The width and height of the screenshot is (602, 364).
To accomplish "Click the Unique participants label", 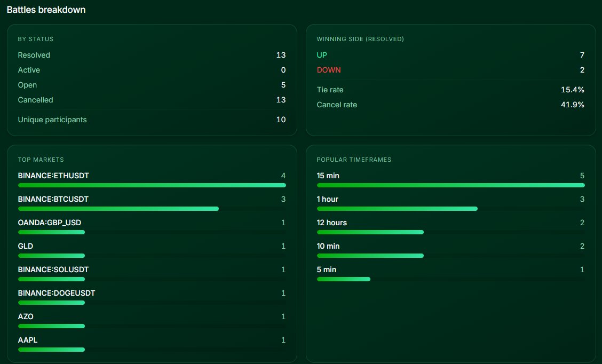I will click(52, 120).
